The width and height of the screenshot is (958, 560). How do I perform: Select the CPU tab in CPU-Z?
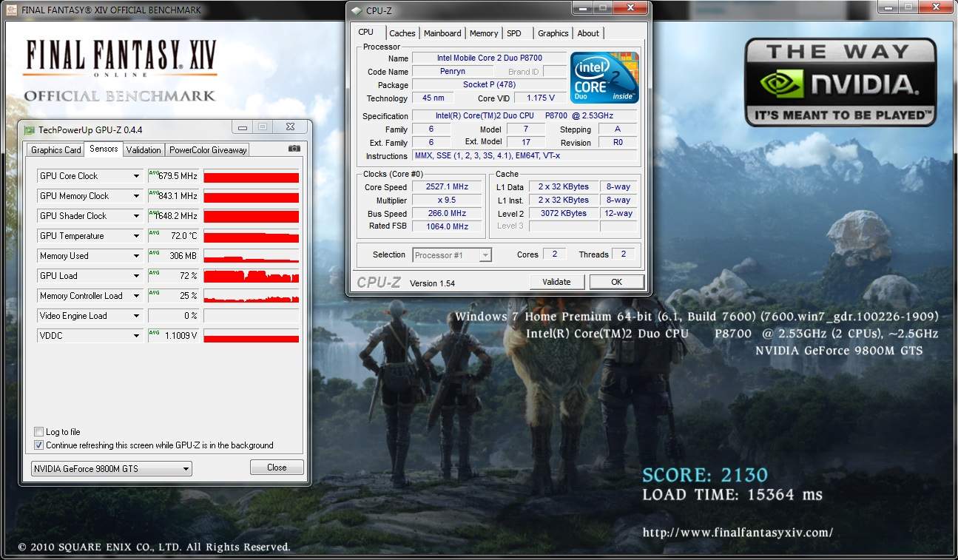(366, 32)
